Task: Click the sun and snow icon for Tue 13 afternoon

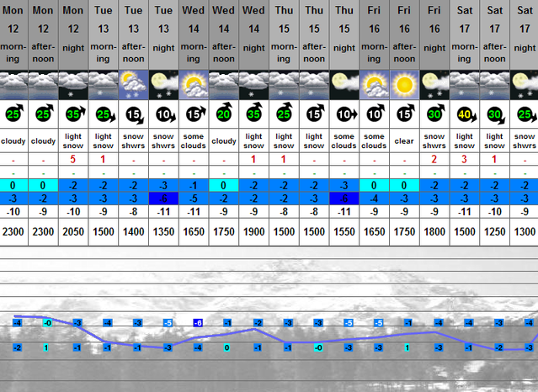Action: [x=134, y=85]
